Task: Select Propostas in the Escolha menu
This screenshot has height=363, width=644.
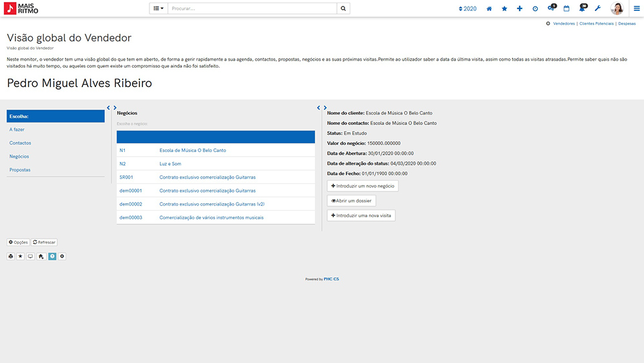Action: tap(20, 170)
